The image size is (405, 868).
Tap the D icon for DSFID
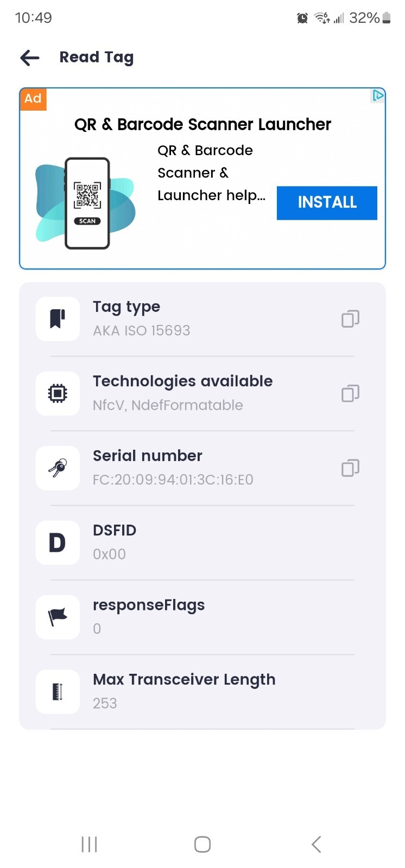[58, 542]
